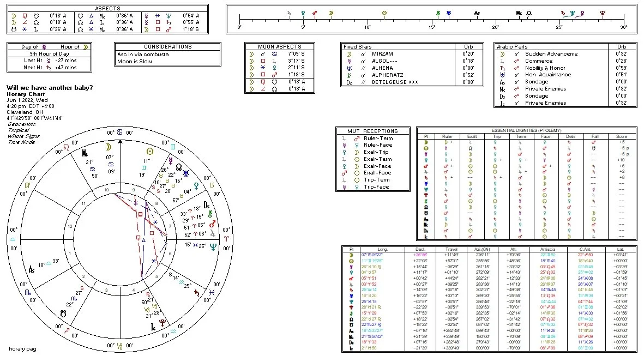Select the Sun glyph on the chart wheel
644x356 pixels.
[x=149, y=152]
